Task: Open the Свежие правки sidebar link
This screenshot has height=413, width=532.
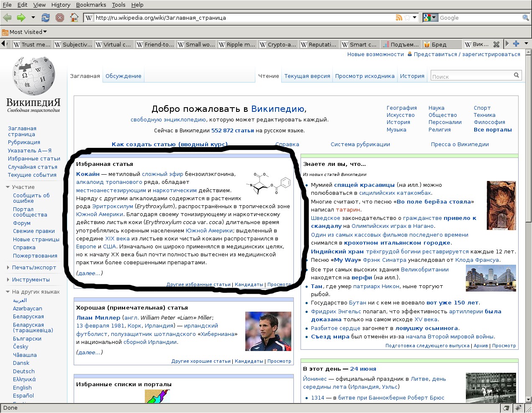Action: (34, 231)
